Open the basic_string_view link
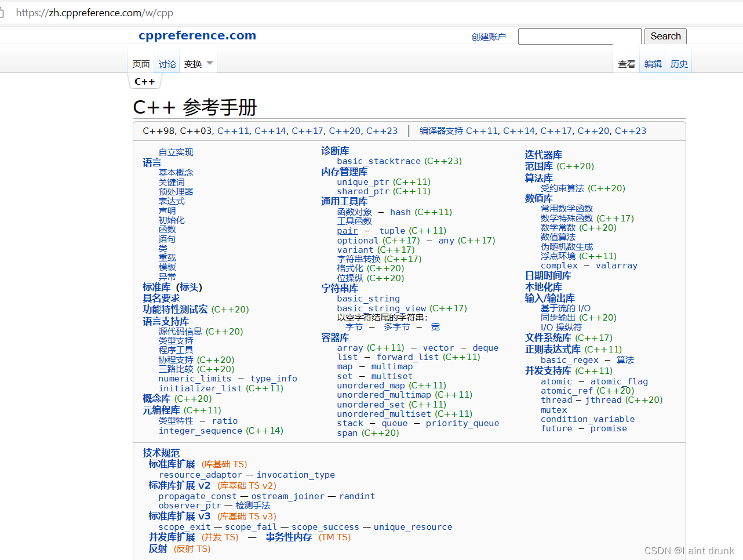The width and height of the screenshot is (743, 560). click(382, 308)
